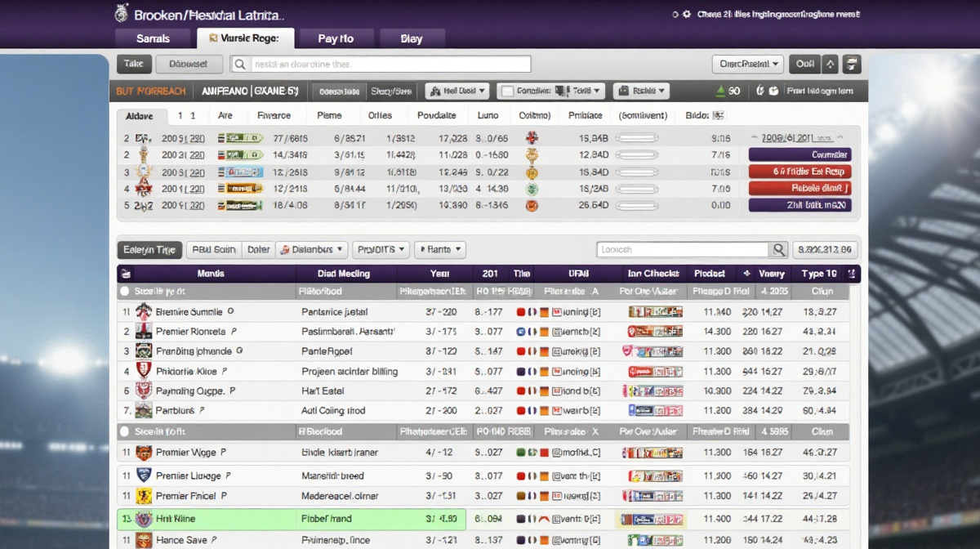Image resolution: width=980 pixels, height=549 pixels.
Task: Toggle the Fondive checkbox in the toolbar
Action: pyautogui.click(x=506, y=91)
